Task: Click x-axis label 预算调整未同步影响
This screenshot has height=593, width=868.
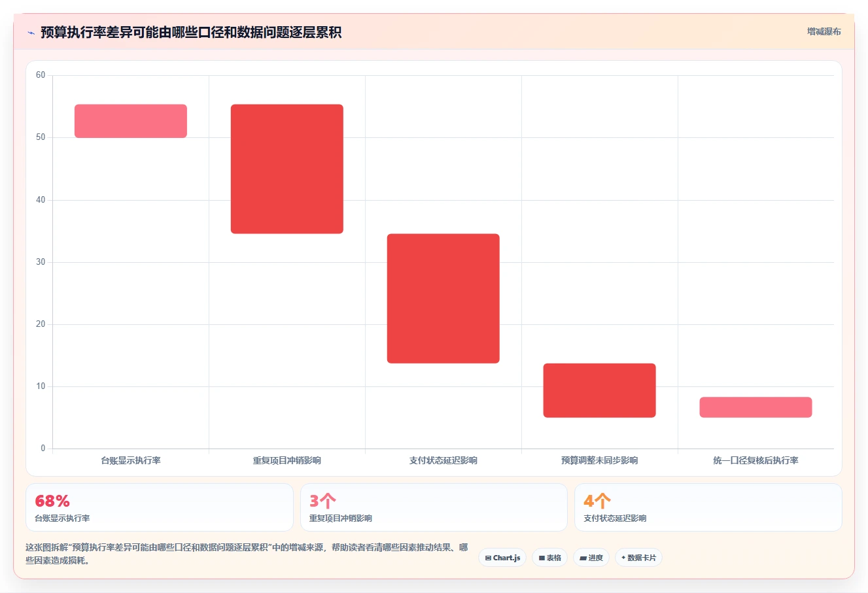Action: [600, 460]
